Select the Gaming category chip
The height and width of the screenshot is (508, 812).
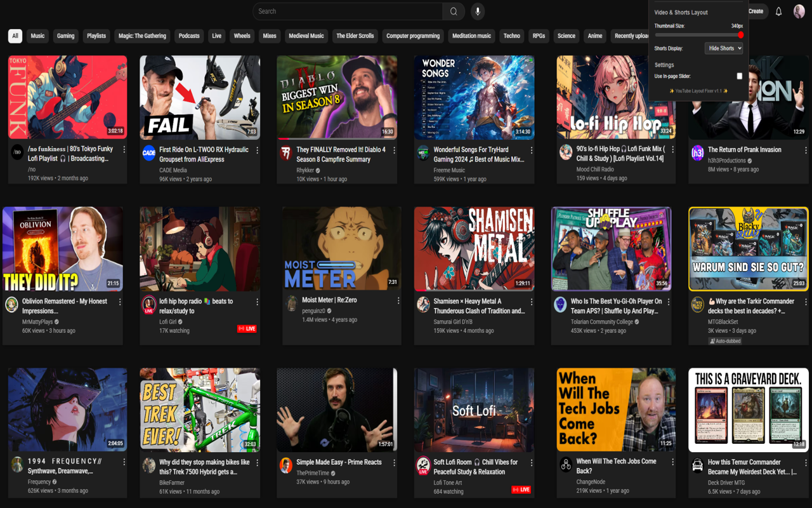(x=65, y=36)
